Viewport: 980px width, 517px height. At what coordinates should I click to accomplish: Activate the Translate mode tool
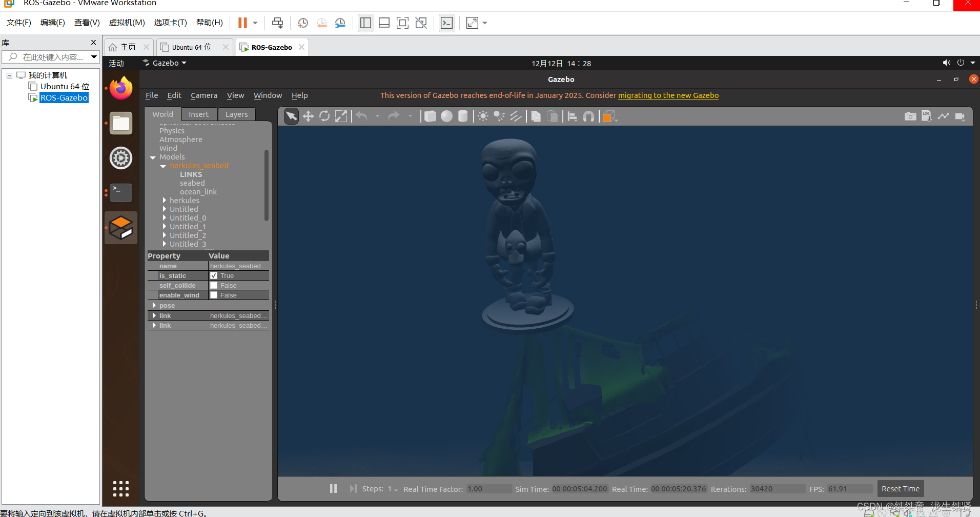(308, 116)
